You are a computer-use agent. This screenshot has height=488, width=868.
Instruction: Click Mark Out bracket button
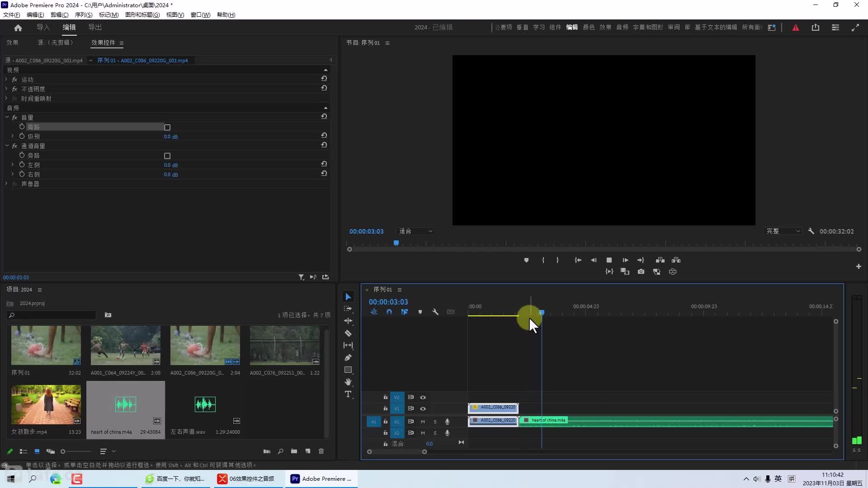pos(557,260)
